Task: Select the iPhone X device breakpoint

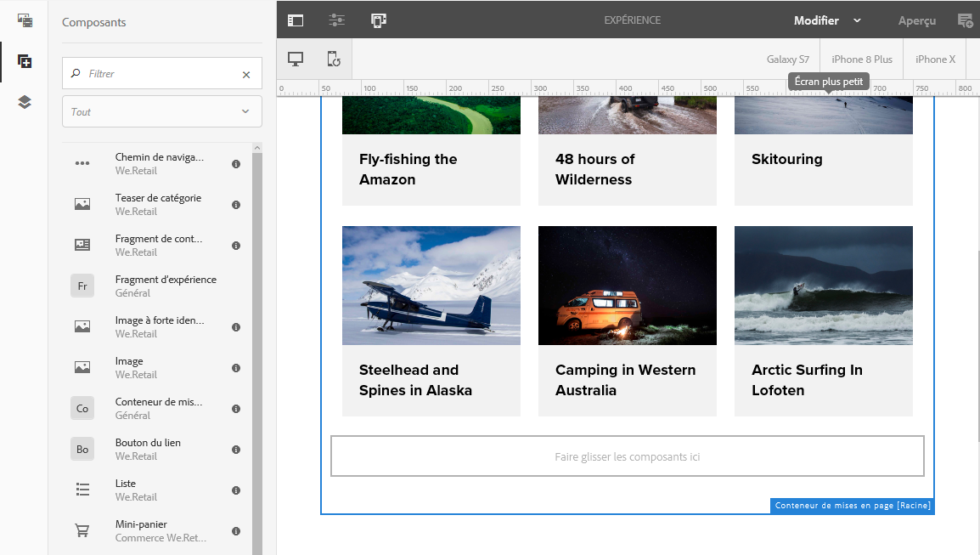Action: [936, 59]
